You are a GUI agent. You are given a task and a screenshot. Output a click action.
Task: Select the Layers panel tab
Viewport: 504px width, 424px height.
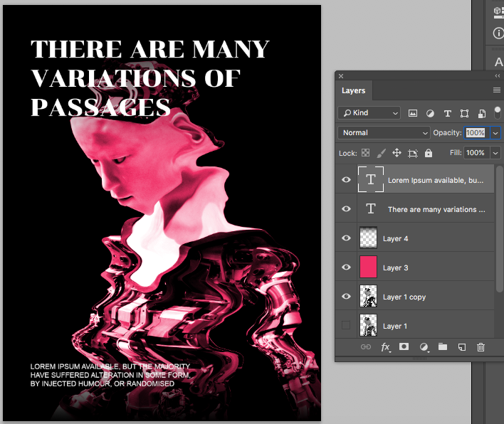pyautogui.click(x=353, y=91)
